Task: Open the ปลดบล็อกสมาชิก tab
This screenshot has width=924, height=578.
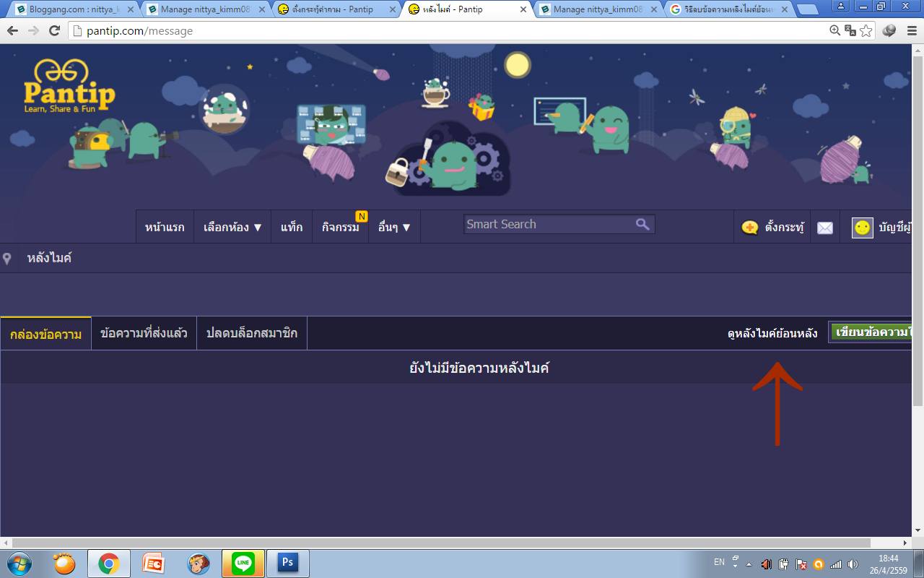Action: (252, 334)
